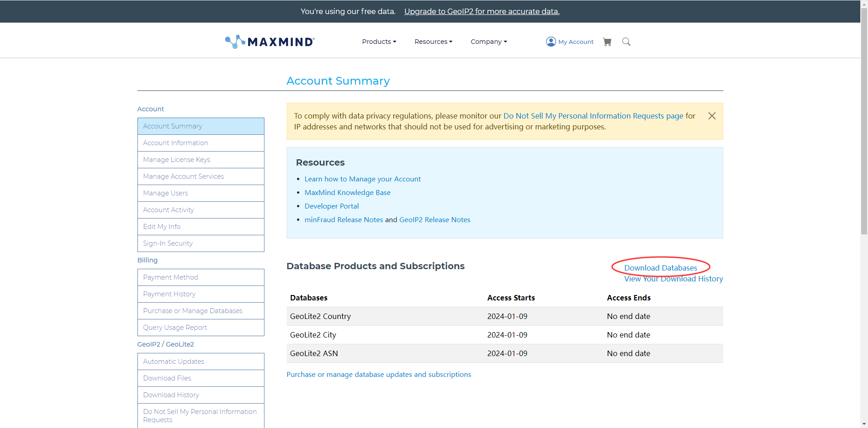The image size is (868, 428).
Task: Click the Access Ends column header
Action: pos(628,298)
